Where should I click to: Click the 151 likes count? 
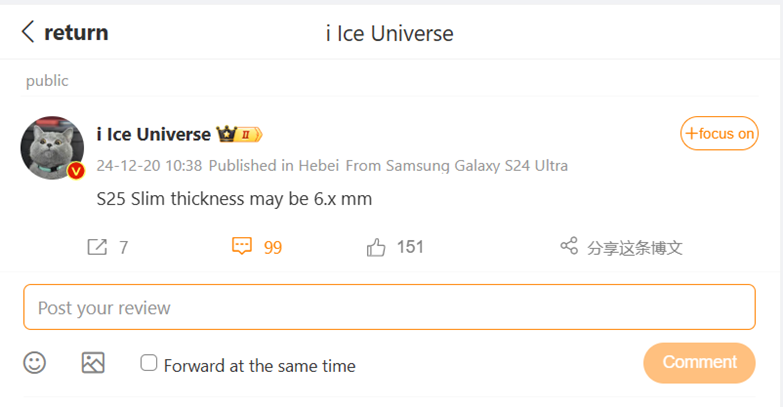pos(410,247)
